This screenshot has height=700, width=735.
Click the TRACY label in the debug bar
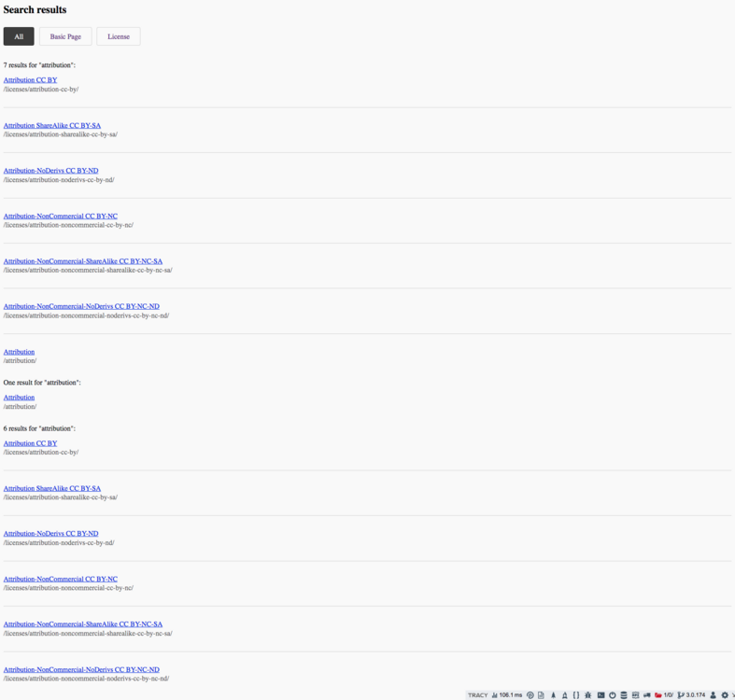point(477,695)
